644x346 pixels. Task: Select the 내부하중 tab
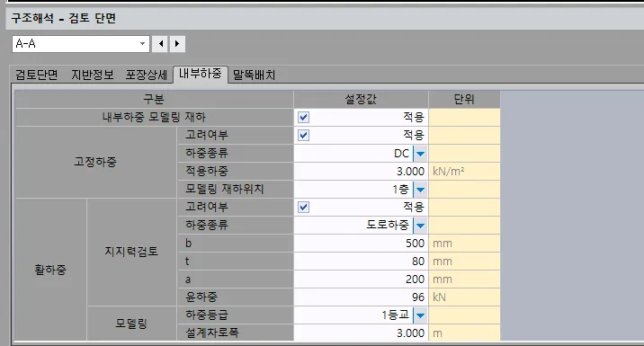(x=201, y=74)
